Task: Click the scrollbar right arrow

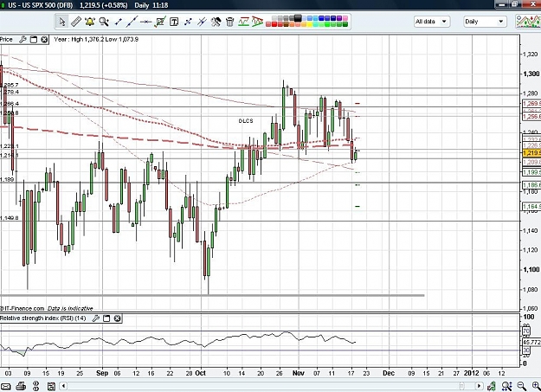Action: click(x=480, y=386)
